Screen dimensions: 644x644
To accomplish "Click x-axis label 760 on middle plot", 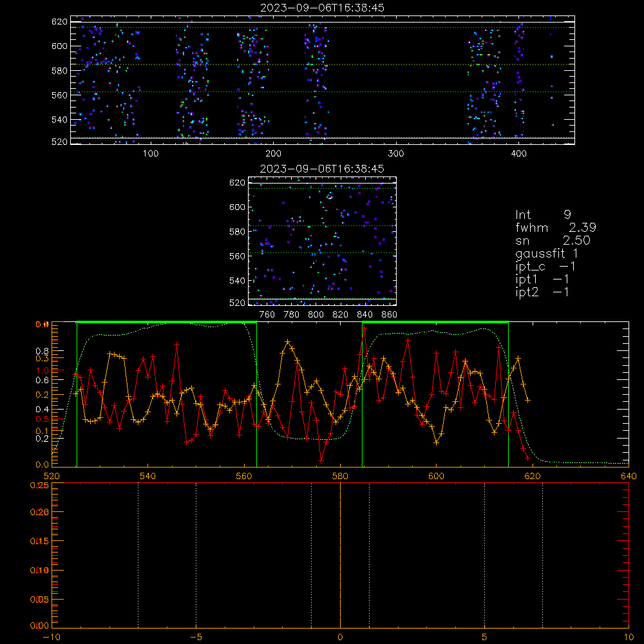I will [267, 315].
